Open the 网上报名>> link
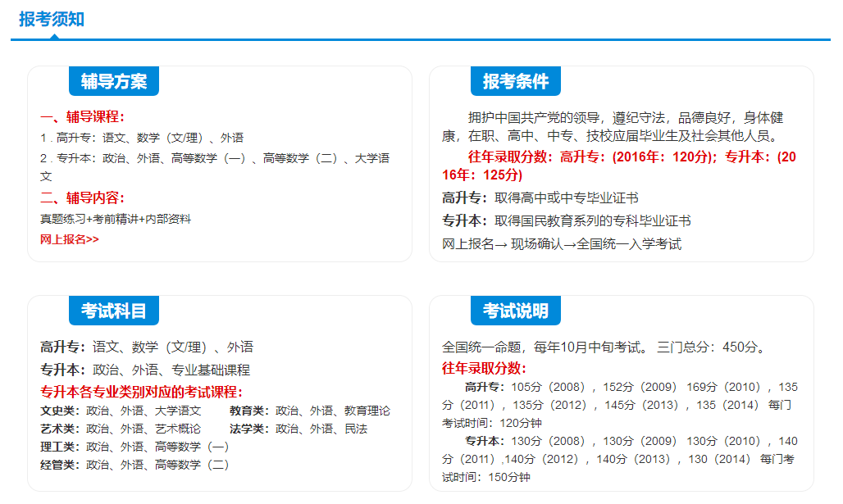This screenshot has height=504, width=843. point(70,239)
